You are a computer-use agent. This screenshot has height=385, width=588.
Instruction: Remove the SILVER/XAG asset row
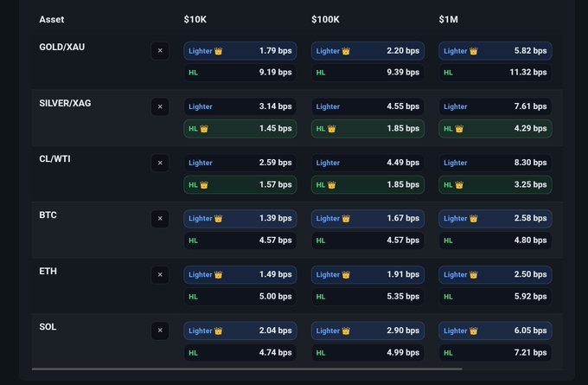(160, 106)
